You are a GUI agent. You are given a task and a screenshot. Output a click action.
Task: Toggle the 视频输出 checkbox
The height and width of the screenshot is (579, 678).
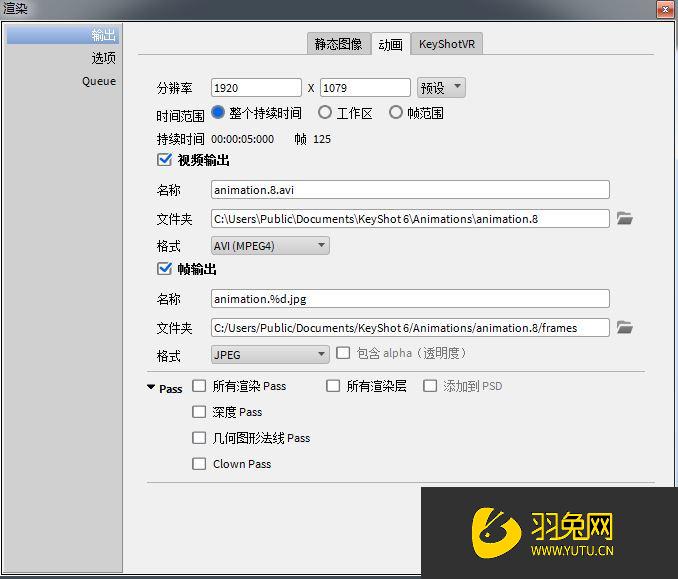point(164,160)
